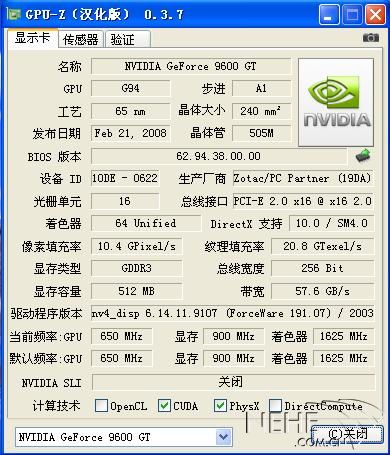This screenshot has height=455, width=390.
Task: Uncheck the CUDA checkbox
Action: [164, 406]
